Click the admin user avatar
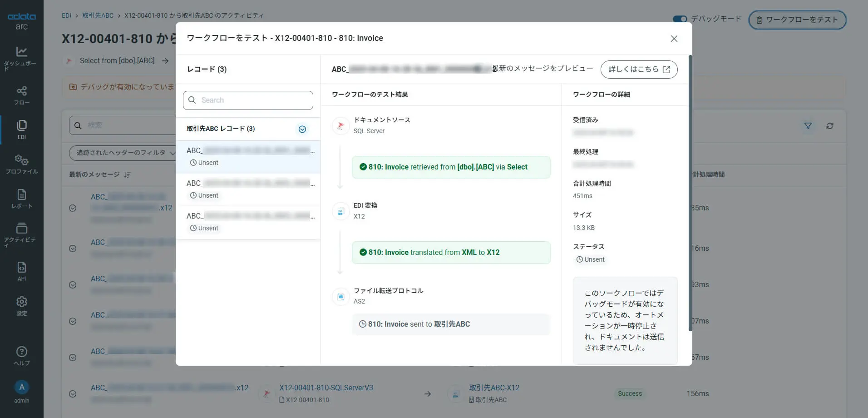Screen dimensions: 868x418 (x=21, y=387)
